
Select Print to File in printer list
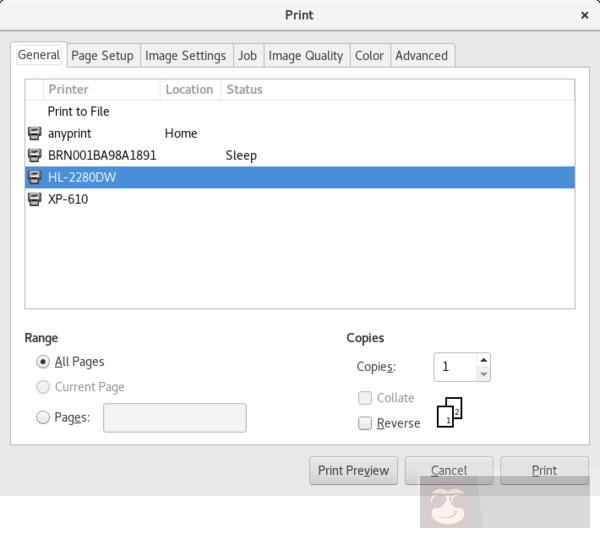[x=79, y=111]
